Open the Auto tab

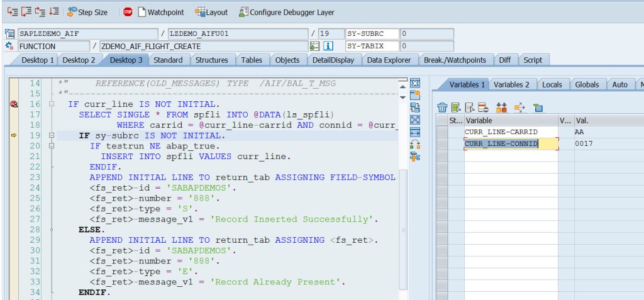(x=619, y=85)
